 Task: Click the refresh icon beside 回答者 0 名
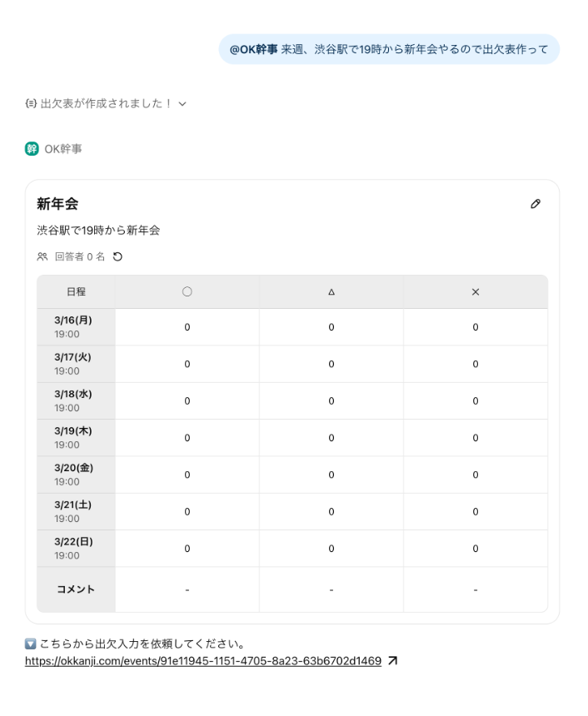click(117, 256)
